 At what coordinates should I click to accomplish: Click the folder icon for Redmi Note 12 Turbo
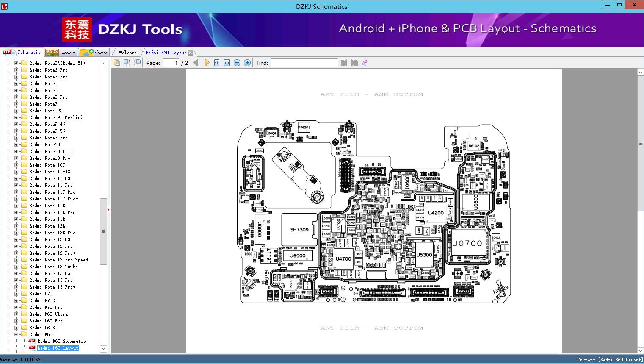click(24, 267)
